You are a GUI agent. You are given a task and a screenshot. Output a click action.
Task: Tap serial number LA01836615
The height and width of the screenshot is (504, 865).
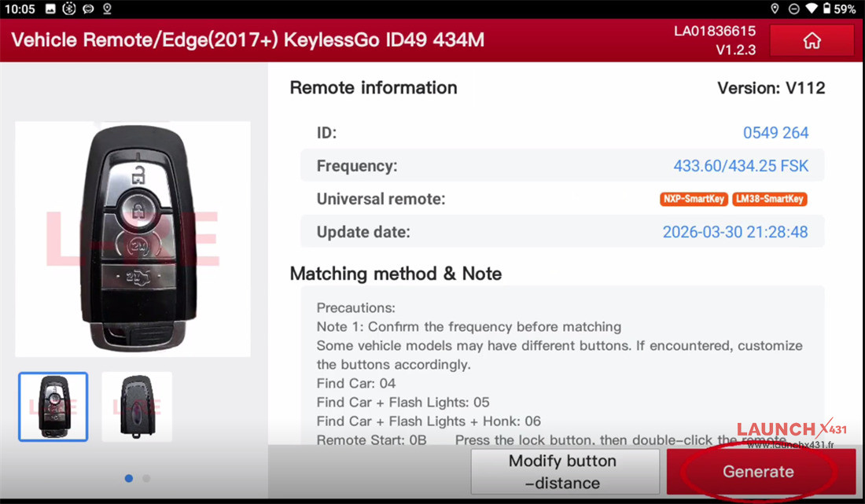(715, 31)
